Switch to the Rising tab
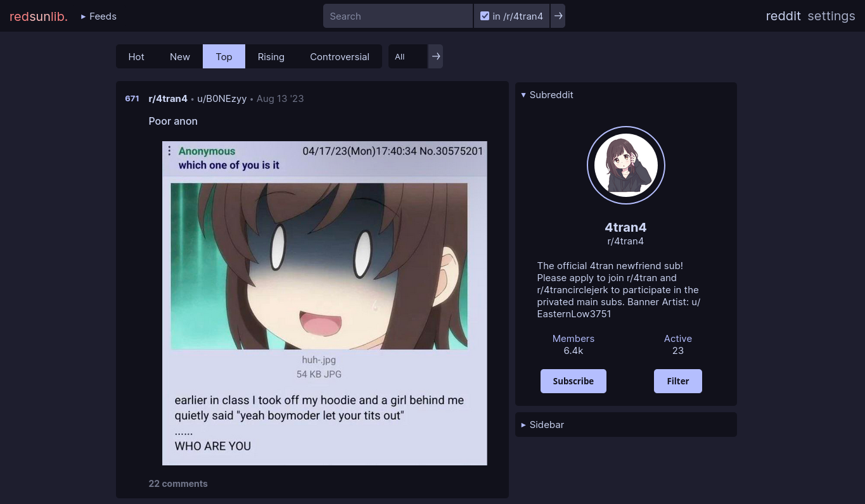The image size is (865, 504). (271, 56)
